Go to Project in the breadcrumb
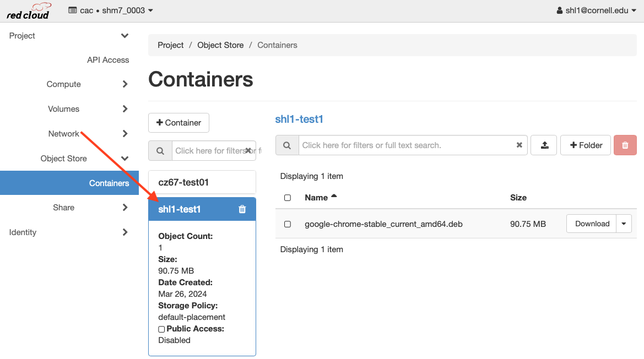Viewport: 644px width, 359px height. pyautogui.click(x=170, y=45)
